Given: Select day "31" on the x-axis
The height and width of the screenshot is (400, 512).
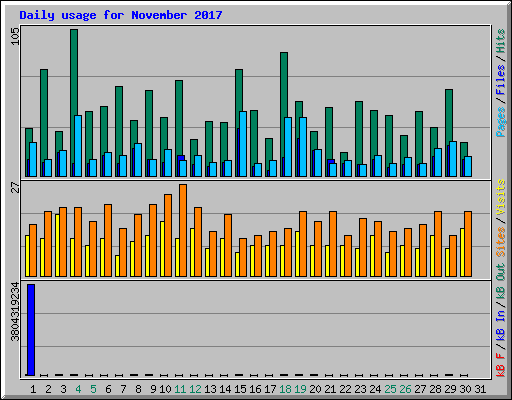Looking at the screenshot, I should pos(480,389).
